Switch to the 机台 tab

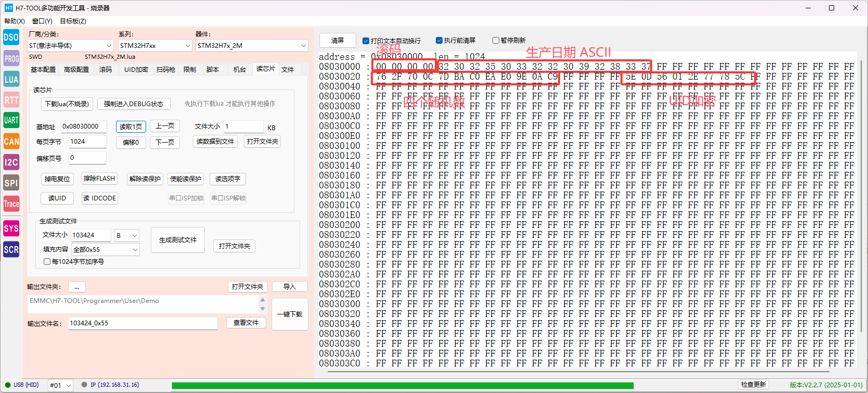pyautogui.click(x=240, y=69)
